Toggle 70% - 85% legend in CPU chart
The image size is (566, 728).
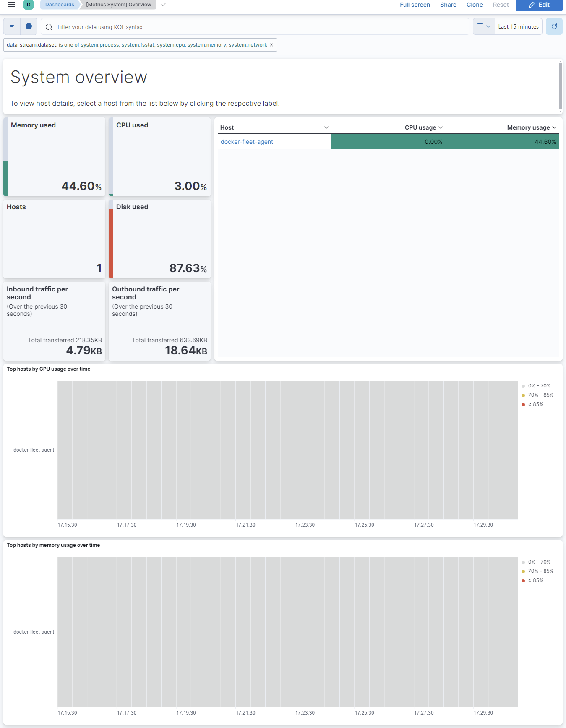tap(540, 395)
